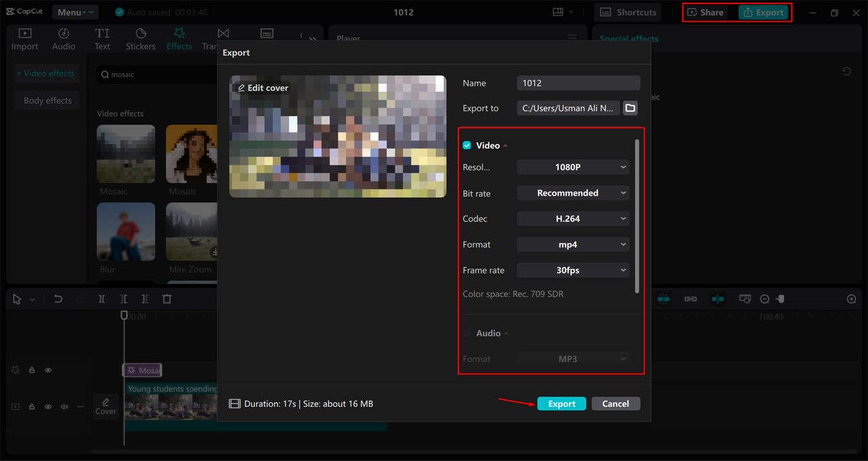
Task: Select the pointer tool in timeline toolbar
Action: tap(17, 299)
